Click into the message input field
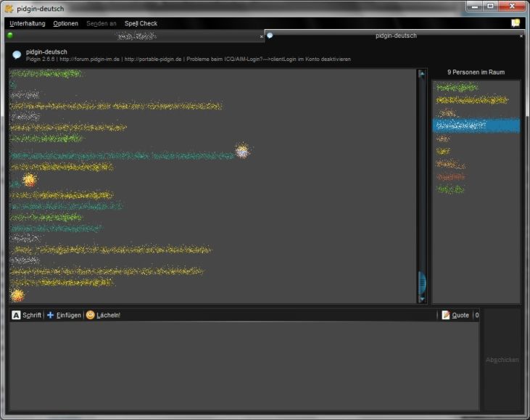The width and height of the screenshot is (530, 420). [x=244, y=366]
